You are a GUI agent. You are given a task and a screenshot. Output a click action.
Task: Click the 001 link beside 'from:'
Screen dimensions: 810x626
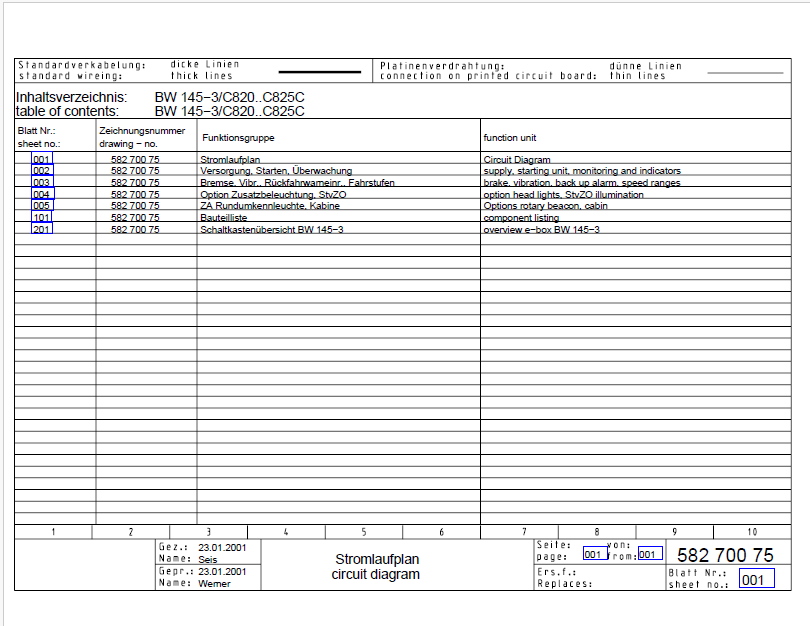coord(650,554)
